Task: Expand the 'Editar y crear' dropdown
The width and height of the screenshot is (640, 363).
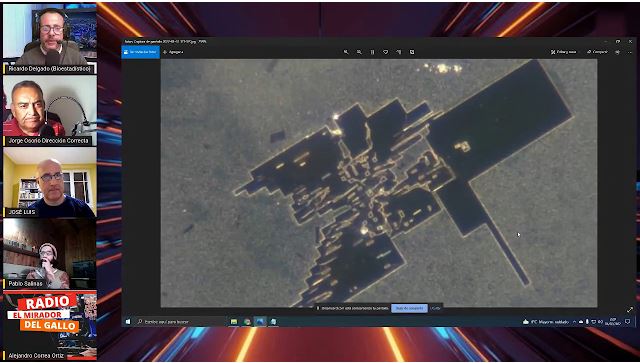Action: click(x=564, y=52)
